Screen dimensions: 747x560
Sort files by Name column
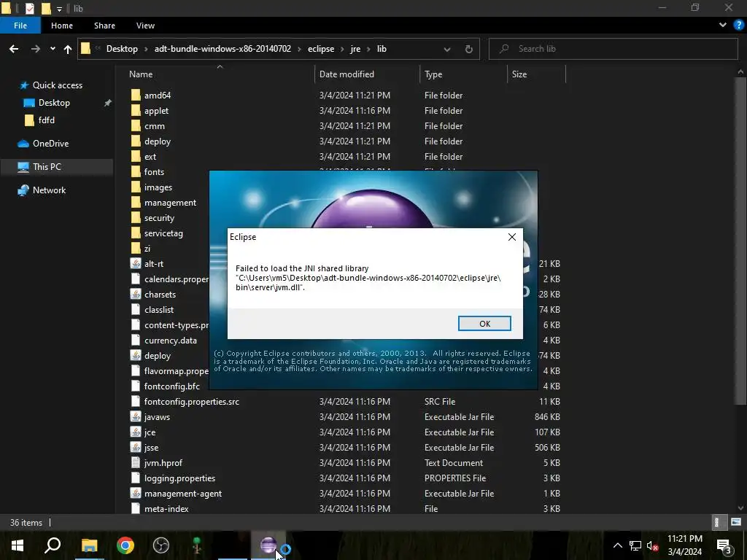point(141,74)
